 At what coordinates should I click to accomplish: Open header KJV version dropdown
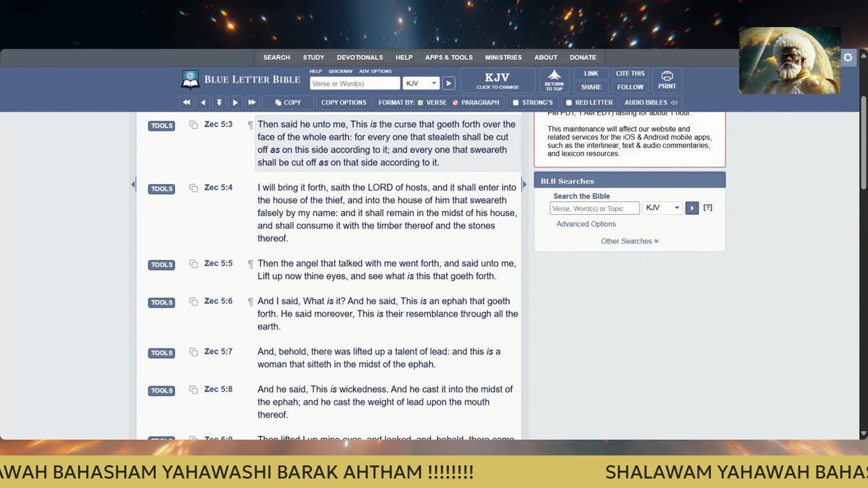tap(421, 83)
